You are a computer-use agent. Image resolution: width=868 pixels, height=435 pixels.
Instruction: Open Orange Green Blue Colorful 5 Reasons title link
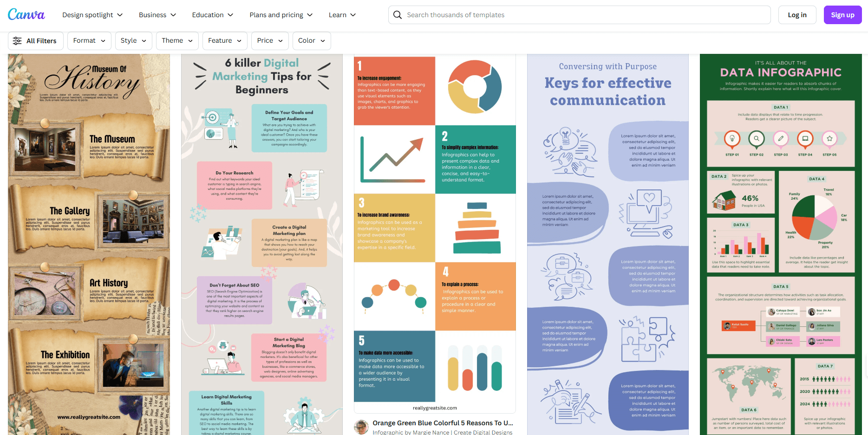coord(443,423)
